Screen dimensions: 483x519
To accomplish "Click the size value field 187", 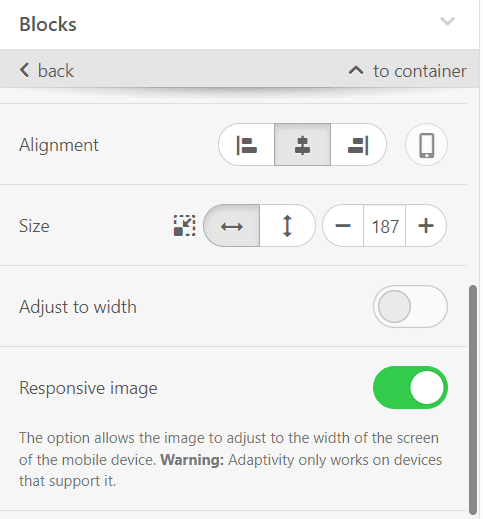I will click(385, 226).
